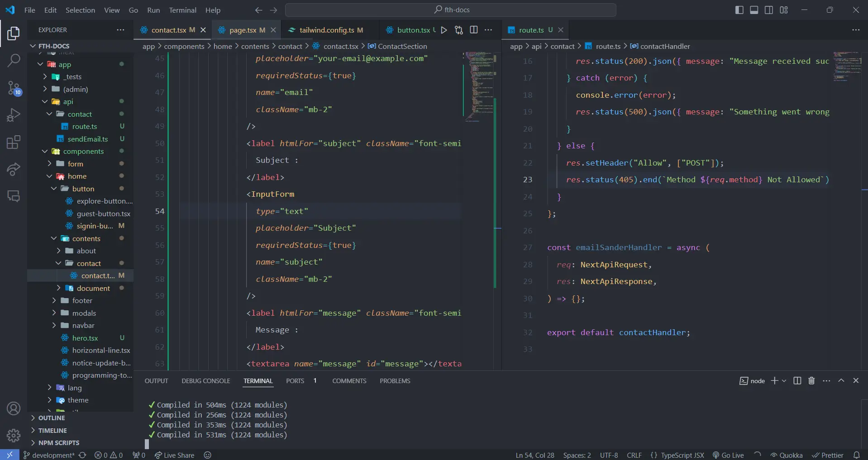Kill the terminal using the trash icon

pos(811,380)
